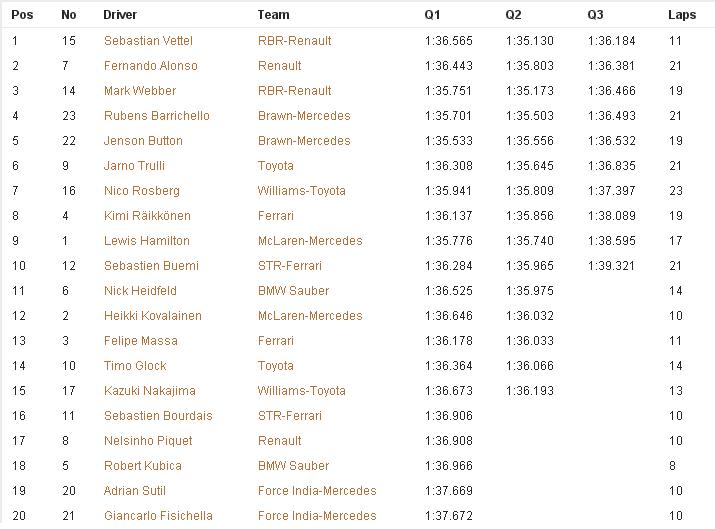The width and height of the screenshot is (715, 529).
Task: Select Kimi Räikkönen link
Action: tap(146, 216)
